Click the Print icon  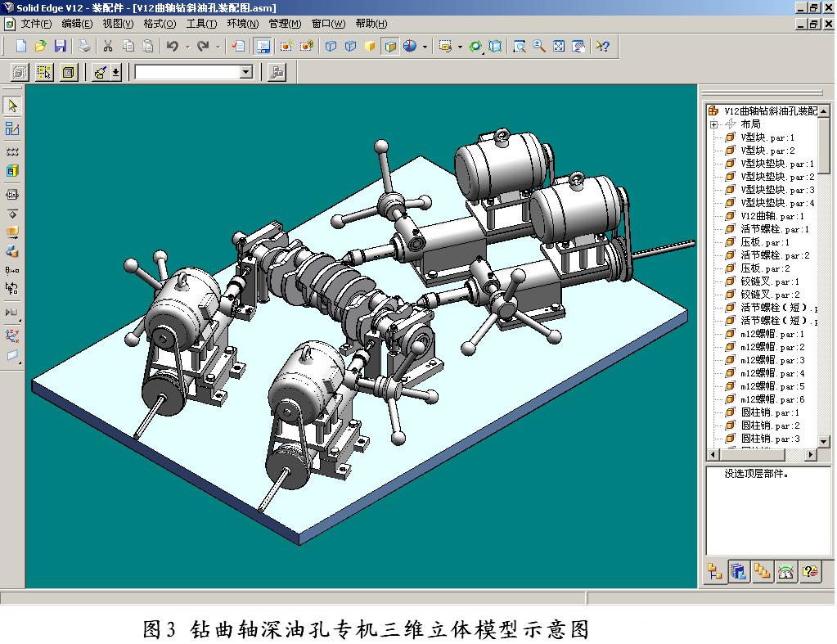click(x=83, y=47)
